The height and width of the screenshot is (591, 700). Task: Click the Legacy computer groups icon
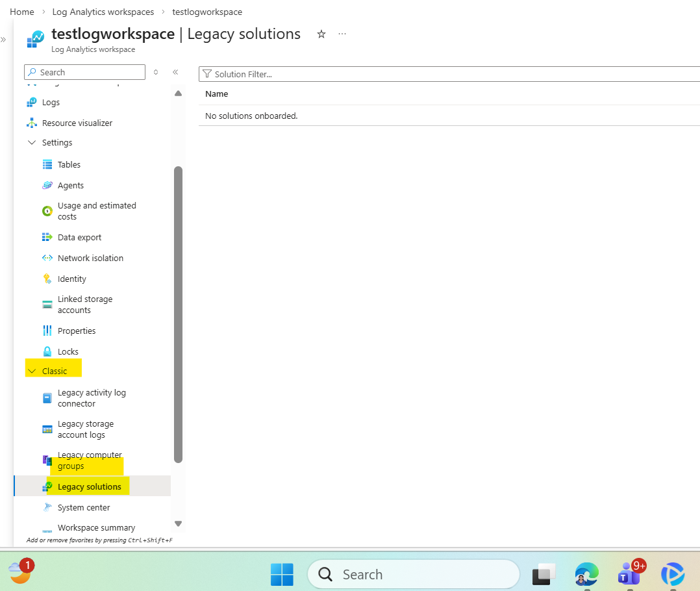(47, 460)
